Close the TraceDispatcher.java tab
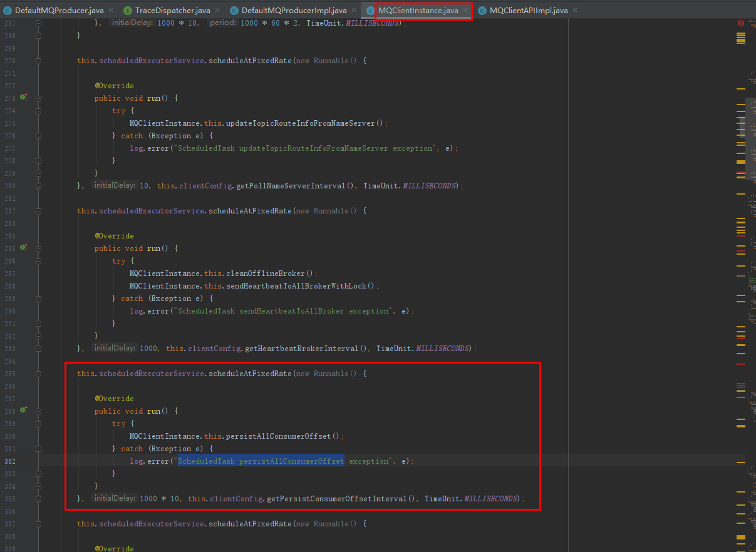This screenshot has height=552, width=756. point(216,11)
